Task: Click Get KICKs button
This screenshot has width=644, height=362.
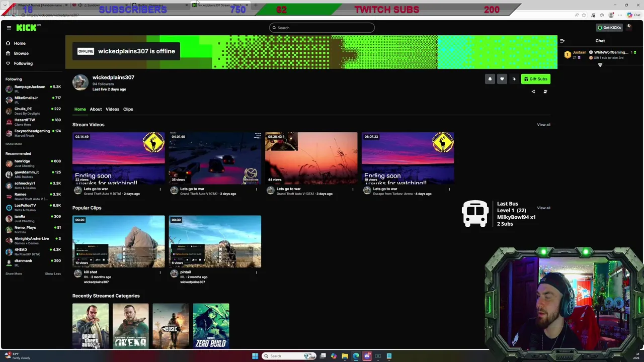Action: coord(609,28)
